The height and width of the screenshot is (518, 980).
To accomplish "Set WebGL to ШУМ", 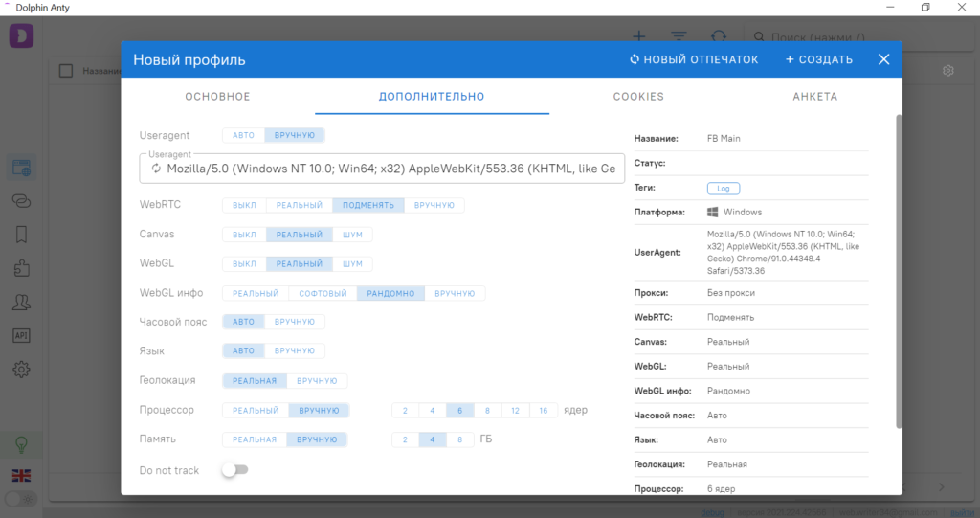I will pos(352,264).
